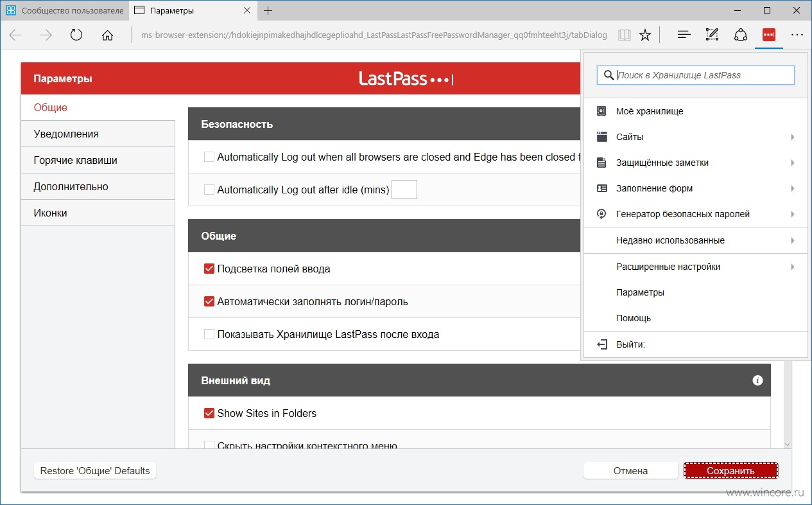Switch to the Уведомления settings tab
This screenshot has height=505, width=812.
click(x=98, y=134)
